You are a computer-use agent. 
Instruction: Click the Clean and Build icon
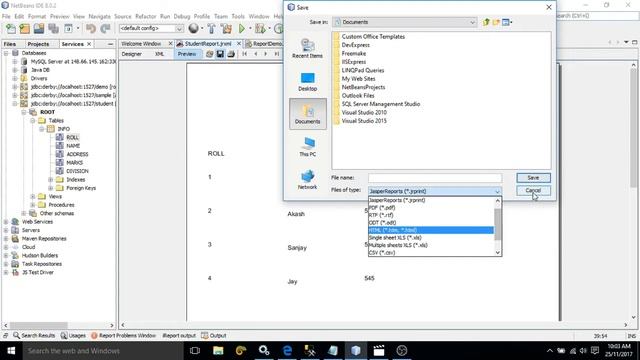[x=226, y=29]
